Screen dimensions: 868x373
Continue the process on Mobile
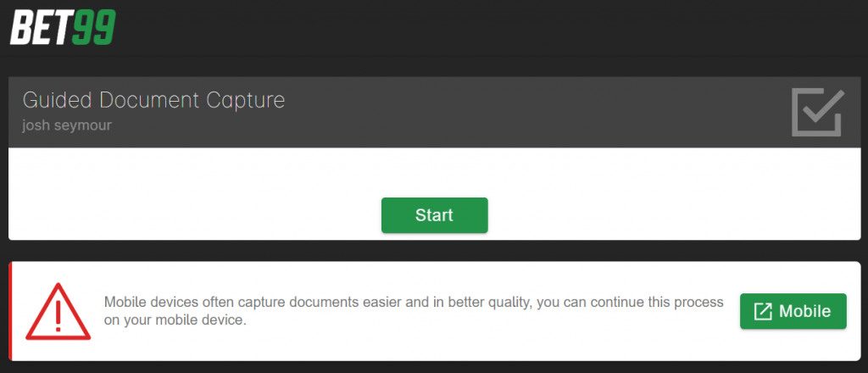click(793, 312)
